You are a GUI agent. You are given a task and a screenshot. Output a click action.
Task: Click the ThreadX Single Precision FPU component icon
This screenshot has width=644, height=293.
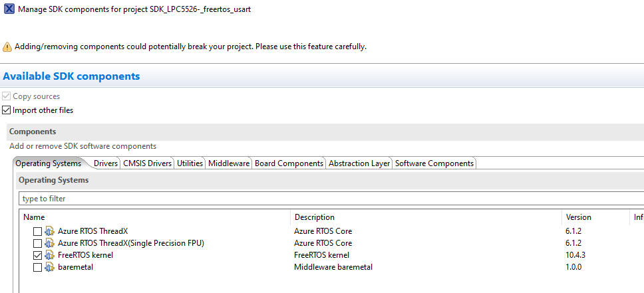tap(49, 243)
